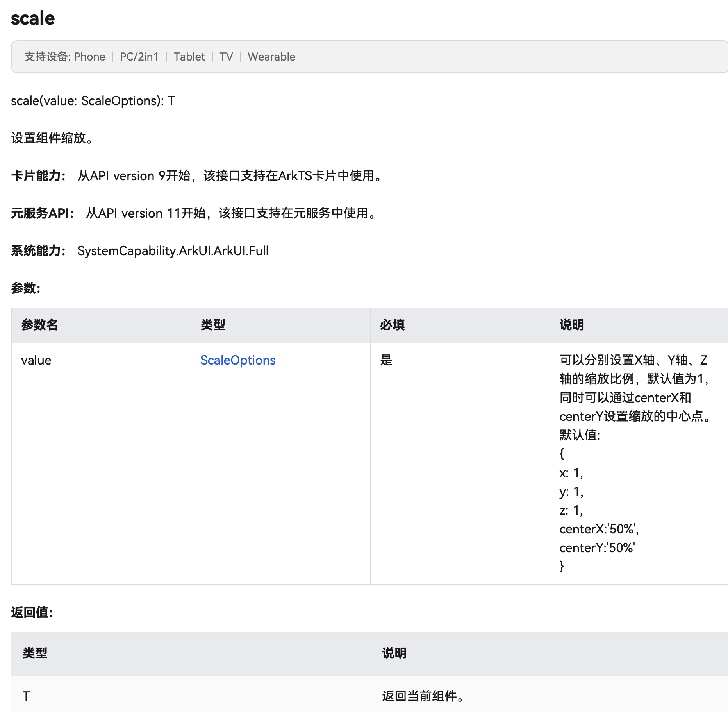Click the scale(value: ScaleOptions): T signature

(93, 101)
